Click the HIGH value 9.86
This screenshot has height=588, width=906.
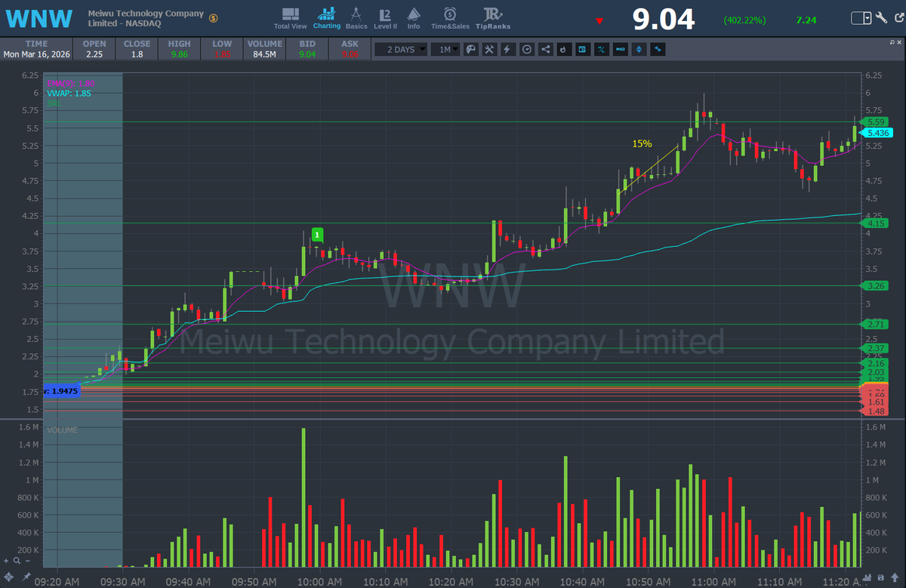click(179, 54)
